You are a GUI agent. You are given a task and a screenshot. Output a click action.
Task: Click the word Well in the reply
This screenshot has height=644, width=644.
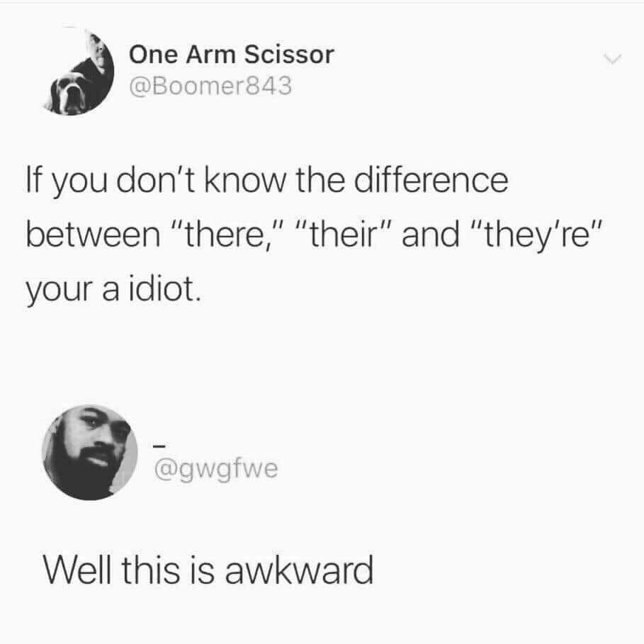coord(77,570)
